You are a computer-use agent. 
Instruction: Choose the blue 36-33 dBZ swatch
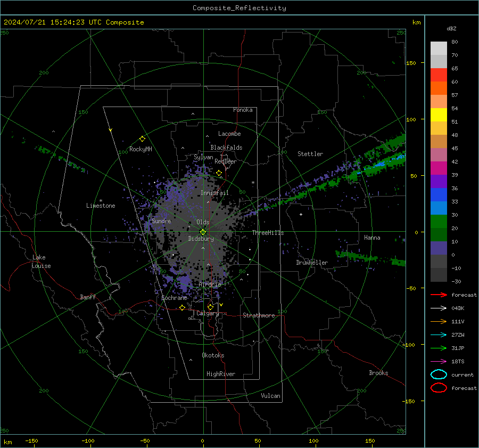click(439, 194)
